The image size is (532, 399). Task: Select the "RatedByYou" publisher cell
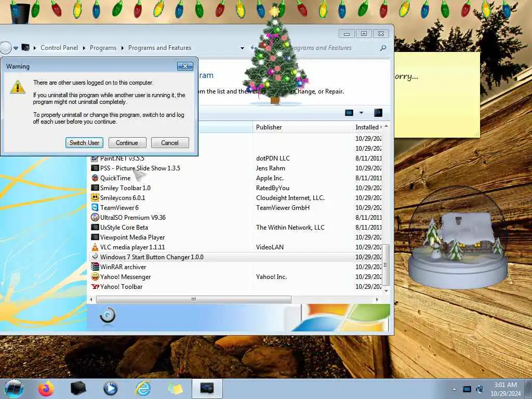[272, 188]
